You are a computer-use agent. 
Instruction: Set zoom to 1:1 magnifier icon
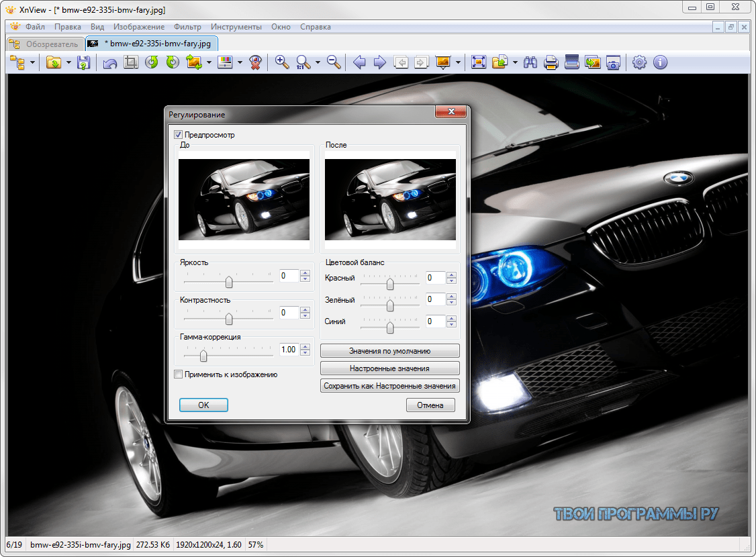[303, 62]
